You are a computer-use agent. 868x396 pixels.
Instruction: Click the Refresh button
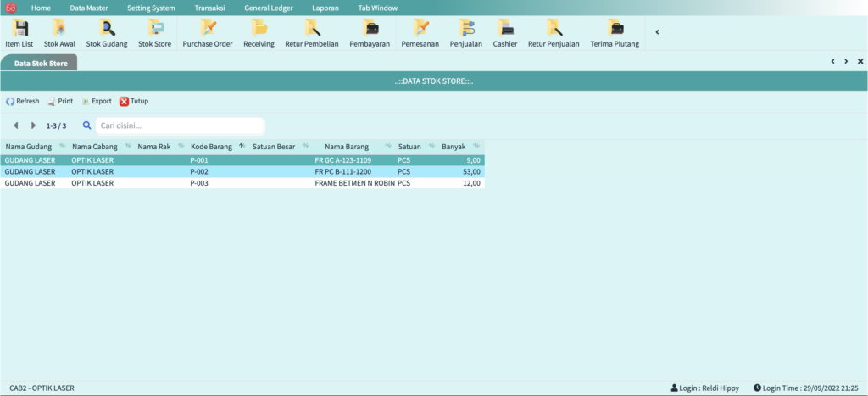[23, 101]
